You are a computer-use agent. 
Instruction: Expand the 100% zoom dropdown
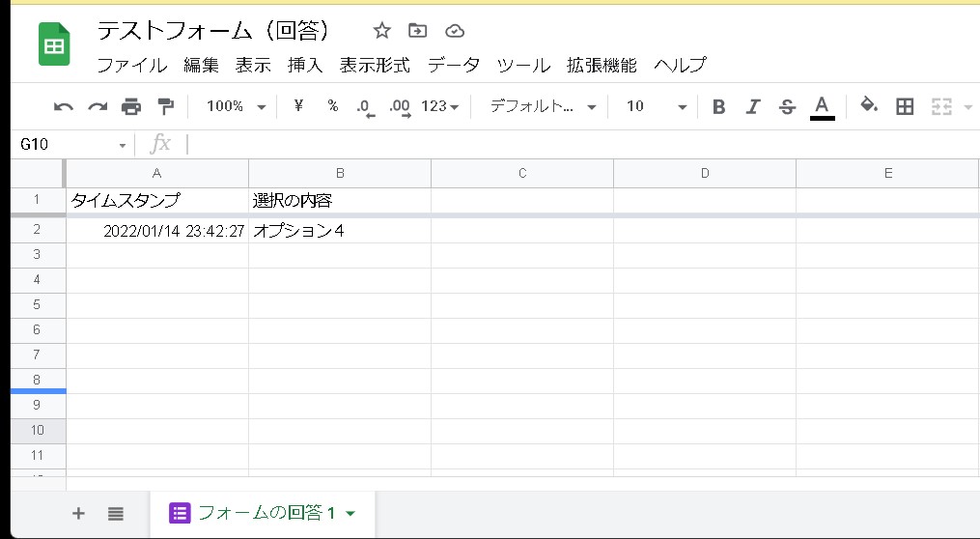[236, 106]
